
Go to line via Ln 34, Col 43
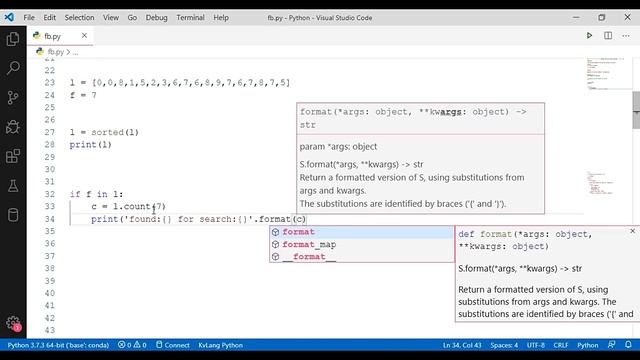coord(462,345)
